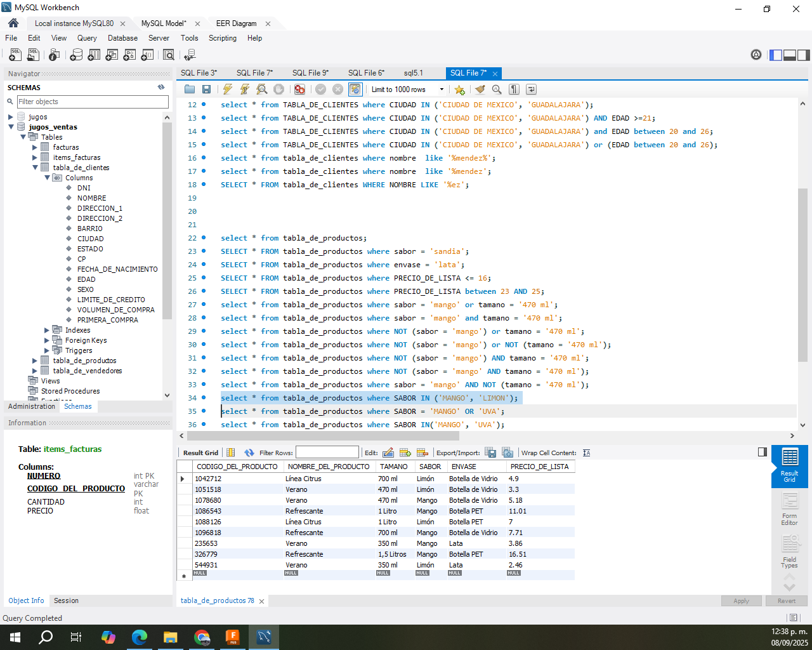Click the Revert button

[x=786, y=600]
